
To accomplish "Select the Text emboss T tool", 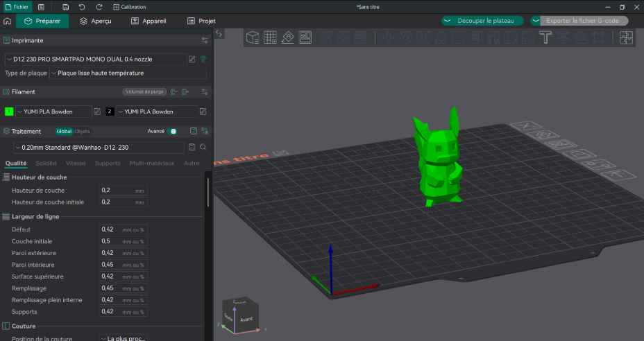I will [545, 37].
